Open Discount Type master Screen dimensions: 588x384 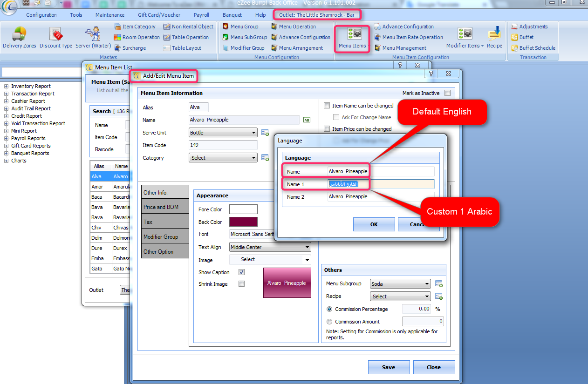pos(56,38)
